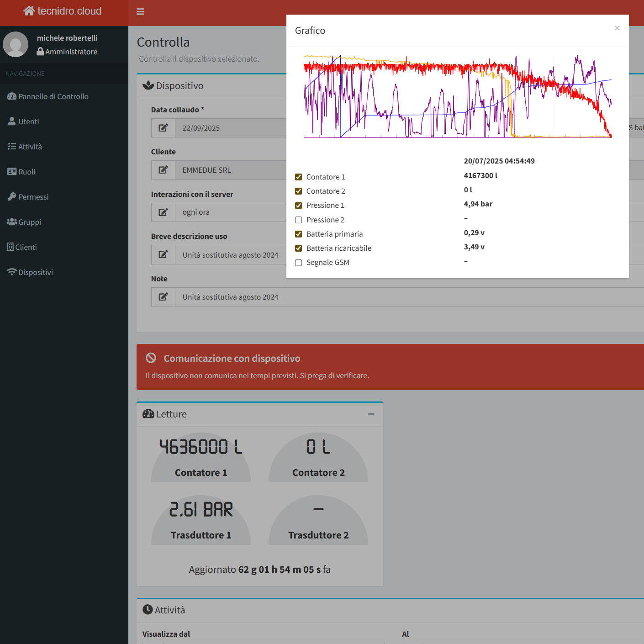Collapse the Letture panel
Viewport: 644px width, 644px height.
coord(371,414)
